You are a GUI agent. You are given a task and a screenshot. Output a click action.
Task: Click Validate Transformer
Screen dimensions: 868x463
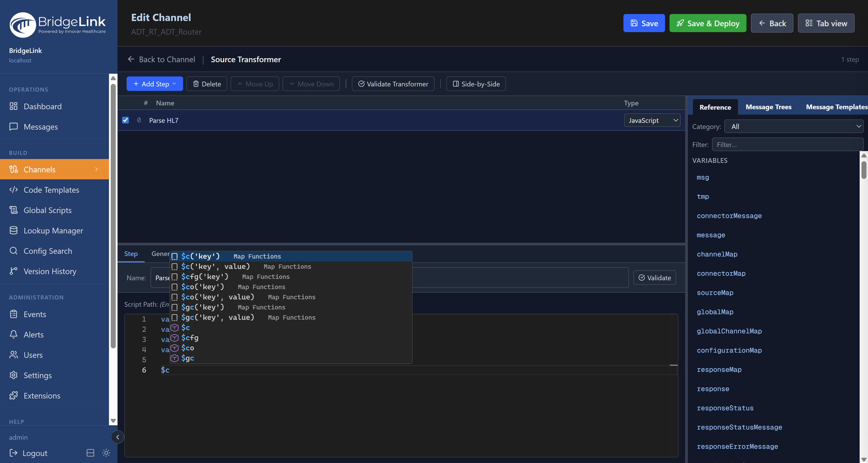click(x=393, y=84)
